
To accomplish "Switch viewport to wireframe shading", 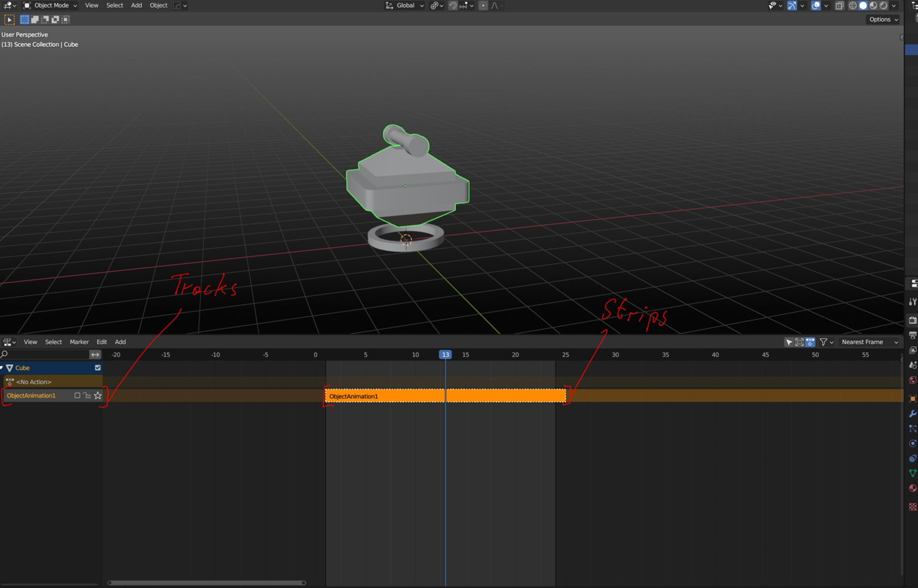I will [x=852, y=5].
